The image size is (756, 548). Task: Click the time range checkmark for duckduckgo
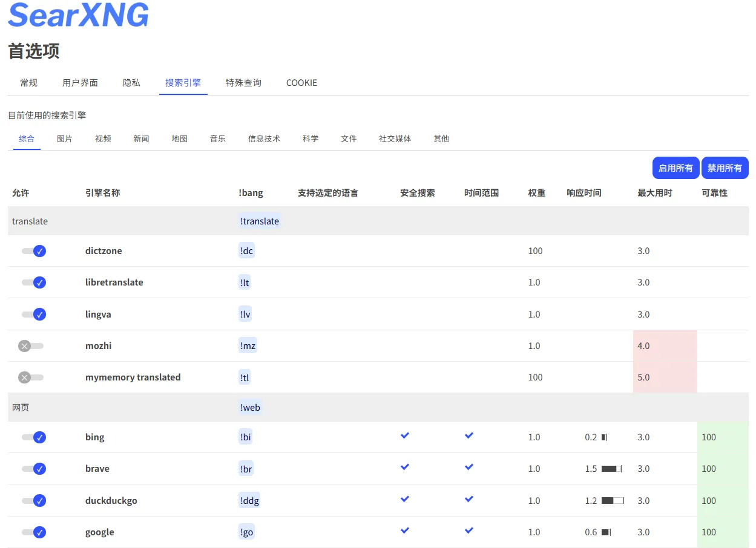[x=469, y=499]
